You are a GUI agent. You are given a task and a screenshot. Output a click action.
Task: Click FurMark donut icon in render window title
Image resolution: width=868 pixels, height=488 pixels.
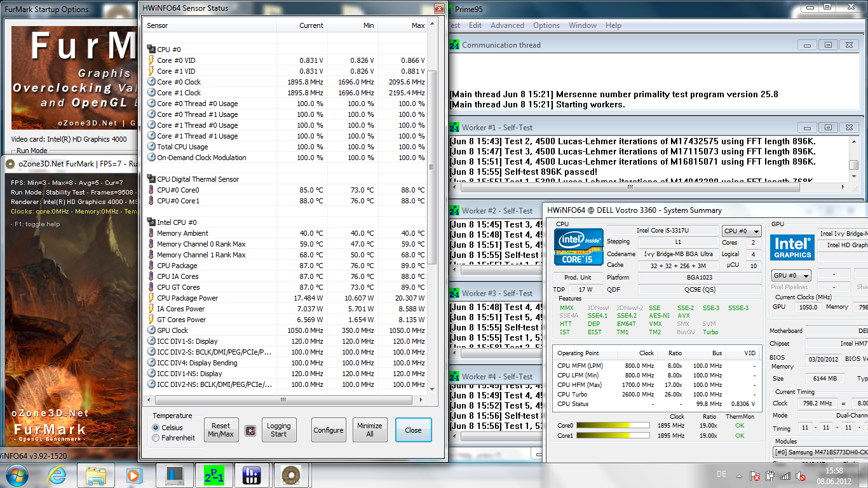coord(10,164)
